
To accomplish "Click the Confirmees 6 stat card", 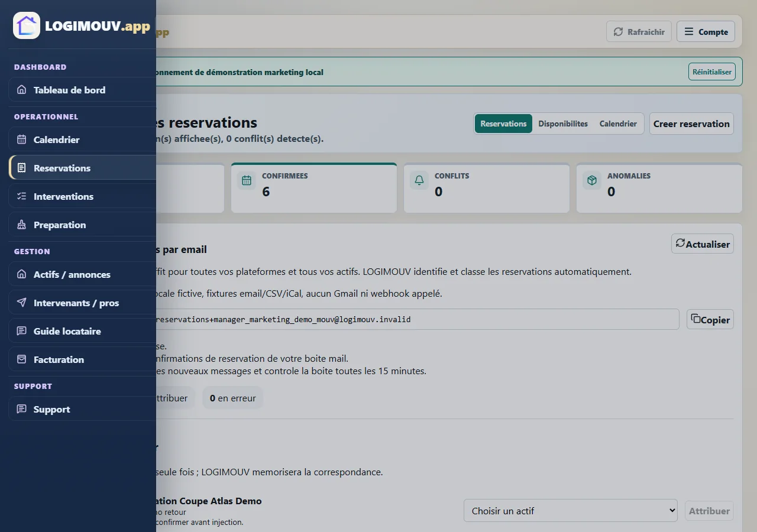I will 314,188.
